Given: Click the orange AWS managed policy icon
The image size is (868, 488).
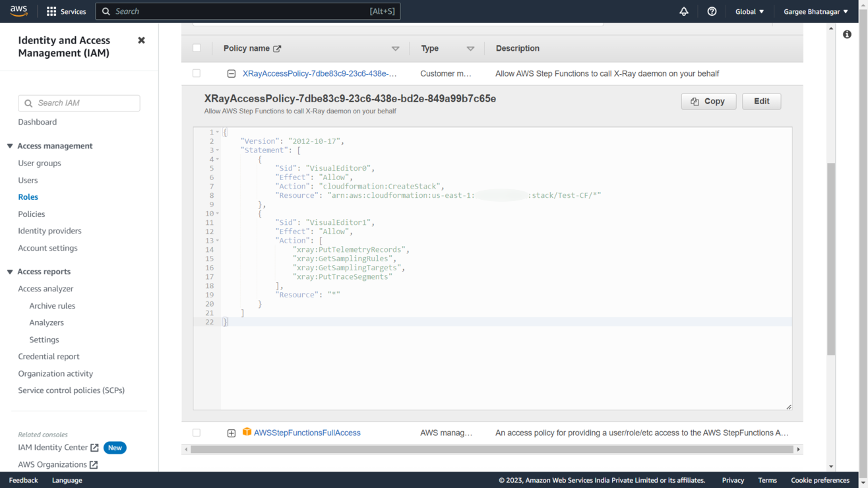Looking at the screenshot, I should point(247,432).
